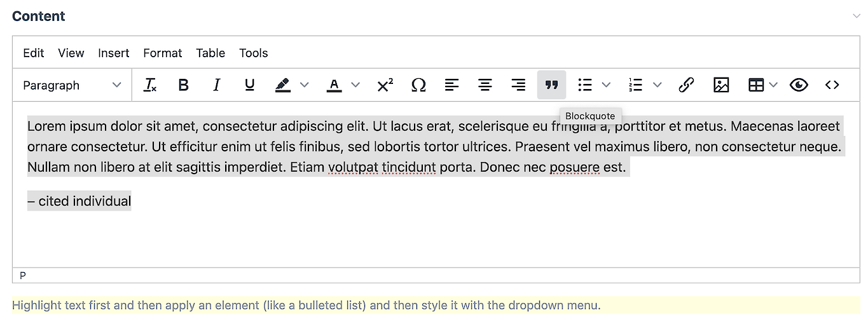Click the Clear formatting icon
Viewport: 868px width, 323px height.
point(150,85)
